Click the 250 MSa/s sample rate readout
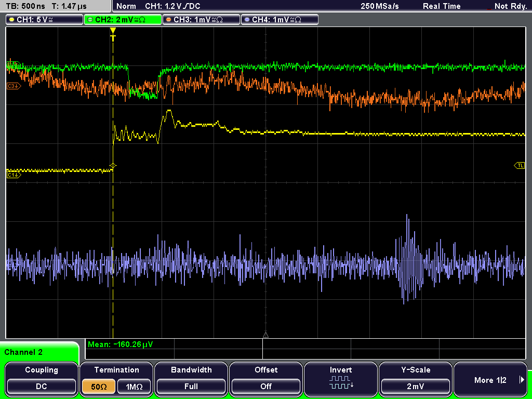Screen dimensions: 532x399 [x=380, y=6]
